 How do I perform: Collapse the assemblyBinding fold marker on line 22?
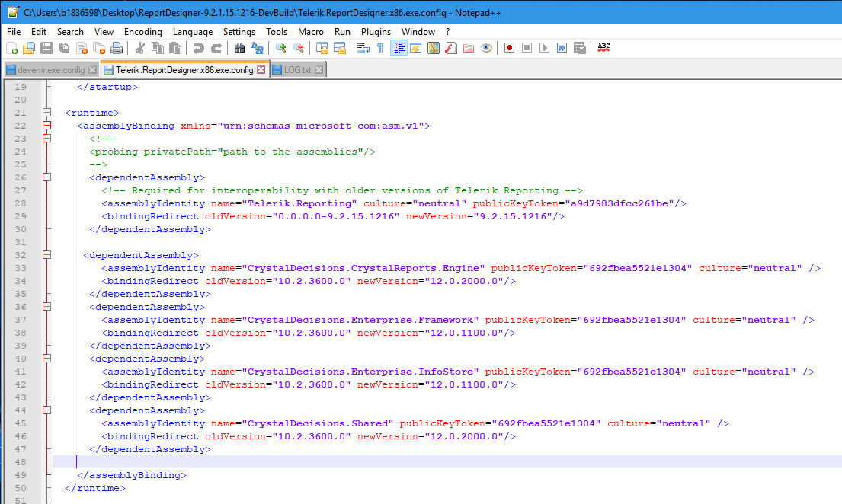[46, 126]
